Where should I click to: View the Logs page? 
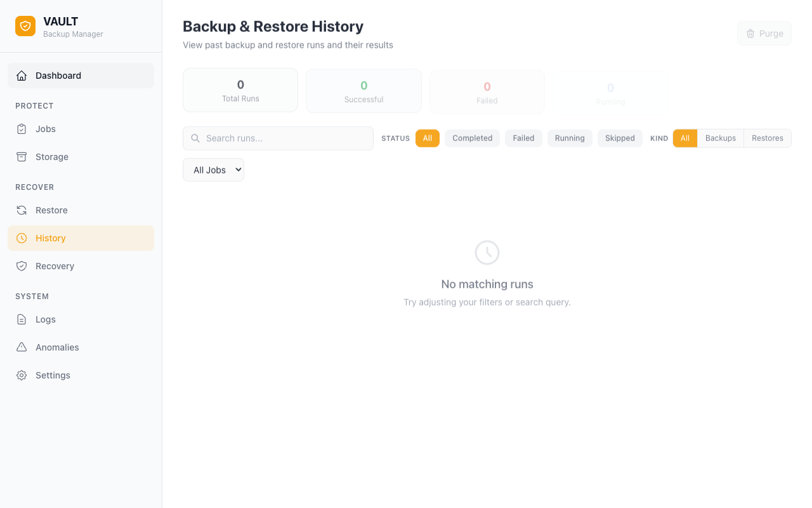(81, 319)
